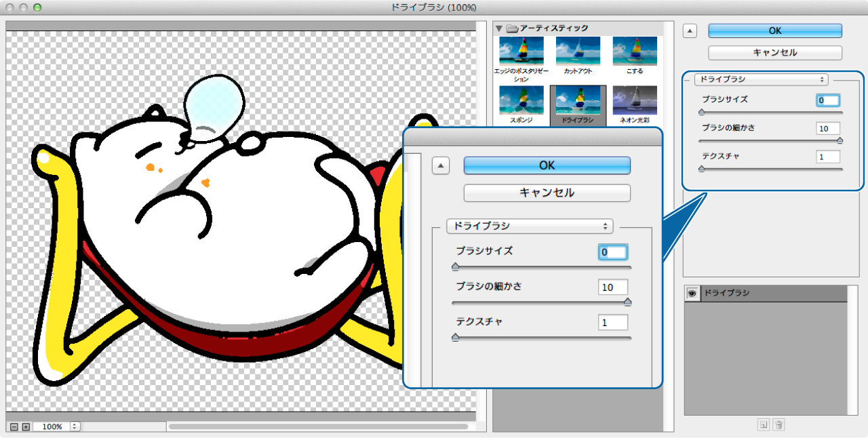Click the horizontal scrollbar under the preview
Viewport: 868px width, 438px height.
(x=317, y=426)
